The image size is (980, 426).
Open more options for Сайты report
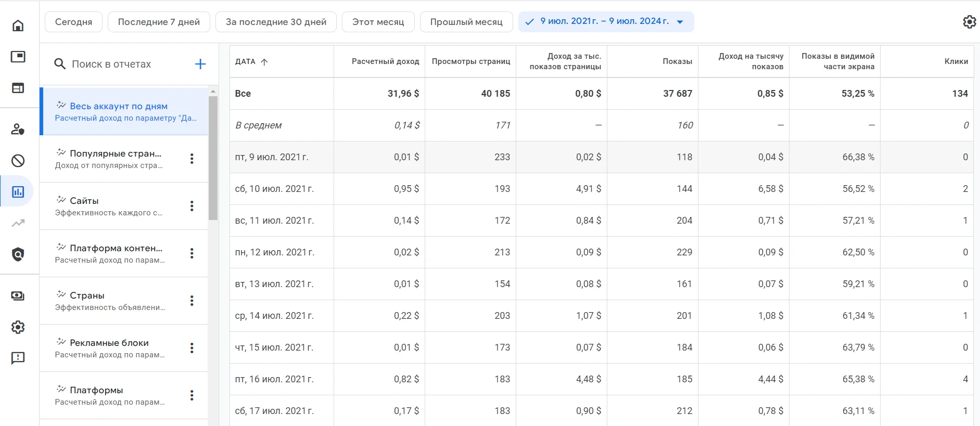192,206
